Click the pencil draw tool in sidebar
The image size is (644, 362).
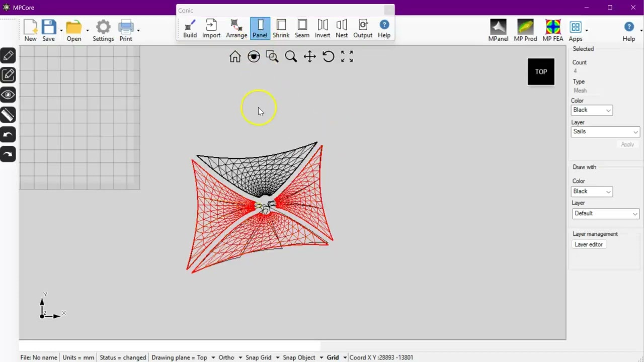pos(8,56)
